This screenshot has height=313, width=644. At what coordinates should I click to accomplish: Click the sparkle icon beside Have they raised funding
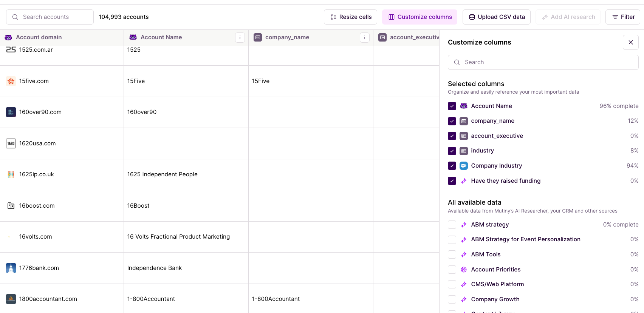[x=464, y=181]
